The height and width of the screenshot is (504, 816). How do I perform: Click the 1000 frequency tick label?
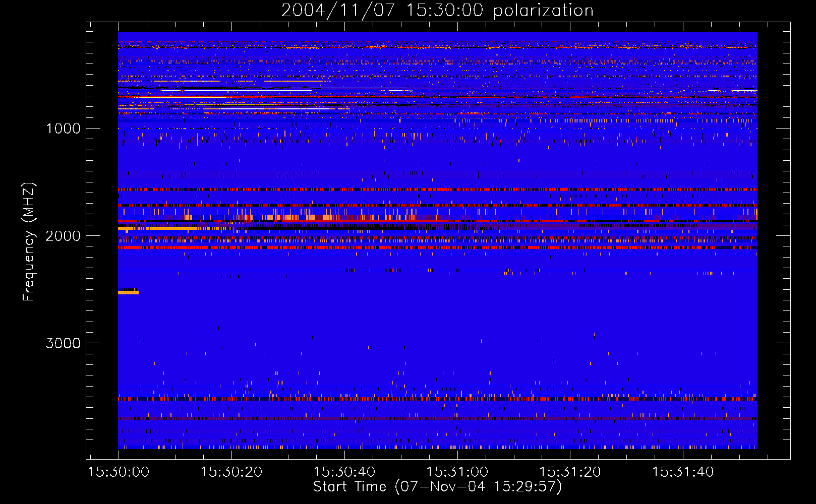[63, 129]
